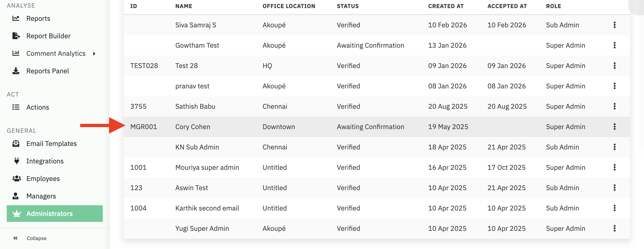Open the options menu for Cory Cohen
Screen dimensions: 644x249
[x=614, y=127]
